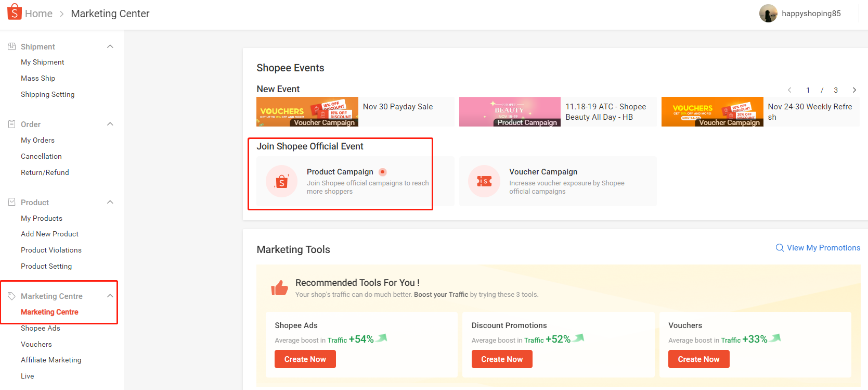Open the happyshoping85 profile avatar
Viewport: 868px width, 390px height.
pyautogui.click(x=768, y=14)
